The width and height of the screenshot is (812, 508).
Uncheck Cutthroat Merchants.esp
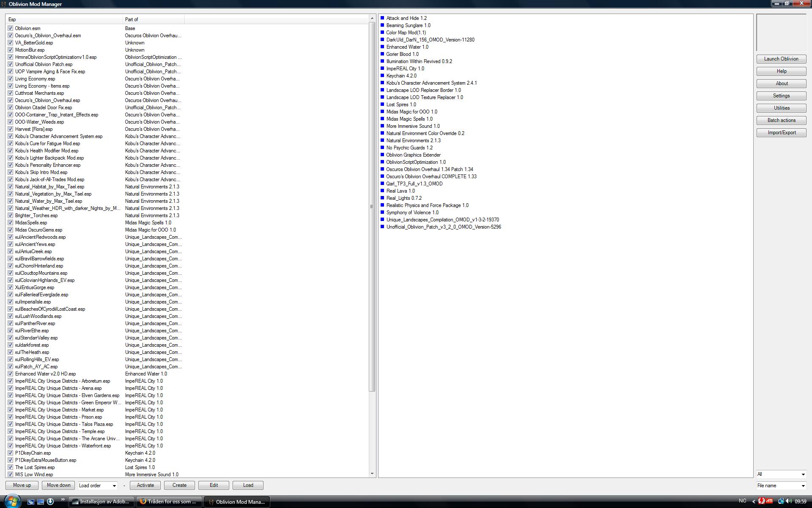click(10, 93)
